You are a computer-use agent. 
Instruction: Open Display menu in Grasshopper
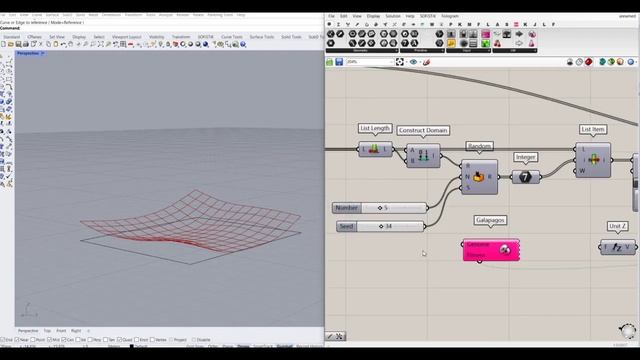(373, 16)
